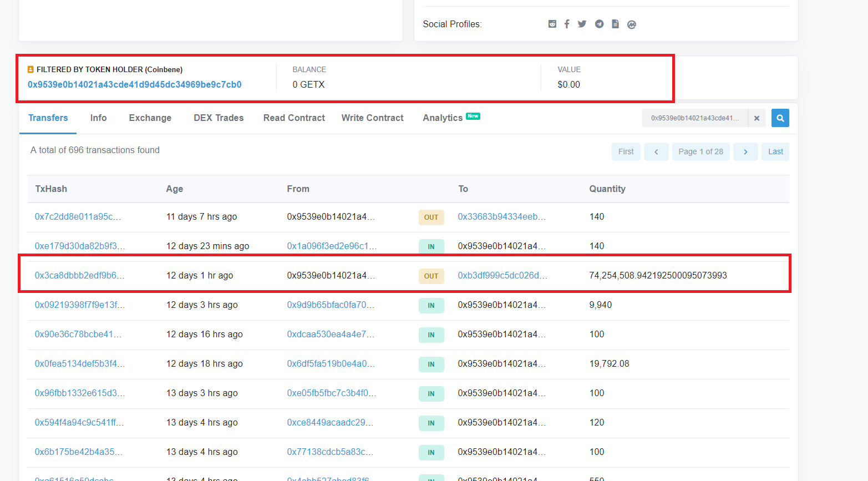Jump to the Last page
This screenshot has width=868, height=481.
(775, 152)
